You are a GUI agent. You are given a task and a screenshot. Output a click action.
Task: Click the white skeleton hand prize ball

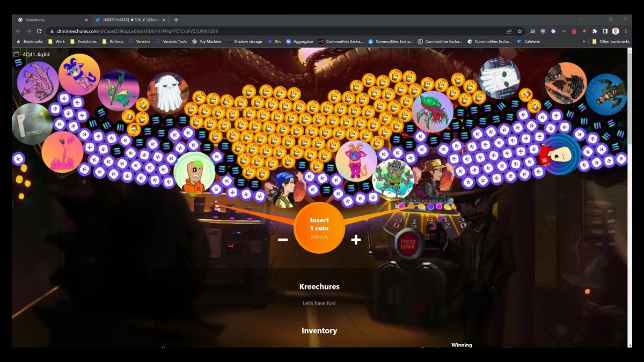[x=499, y=78]
